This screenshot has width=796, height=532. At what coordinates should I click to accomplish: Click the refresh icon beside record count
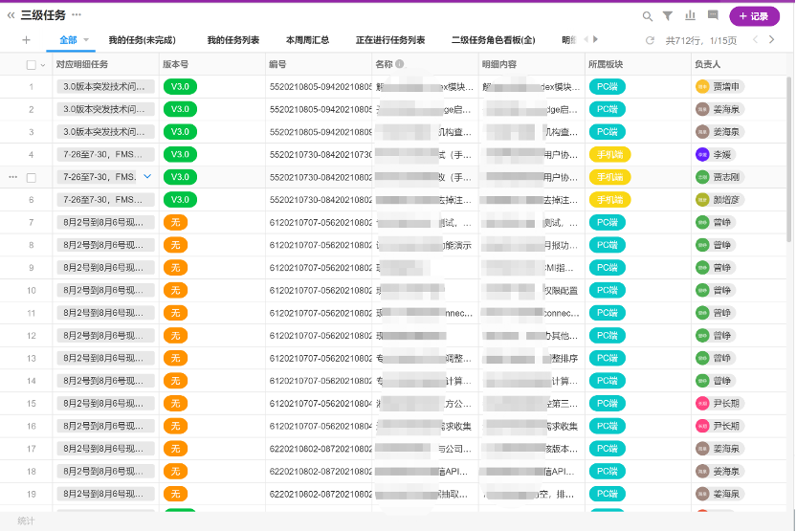651,40
